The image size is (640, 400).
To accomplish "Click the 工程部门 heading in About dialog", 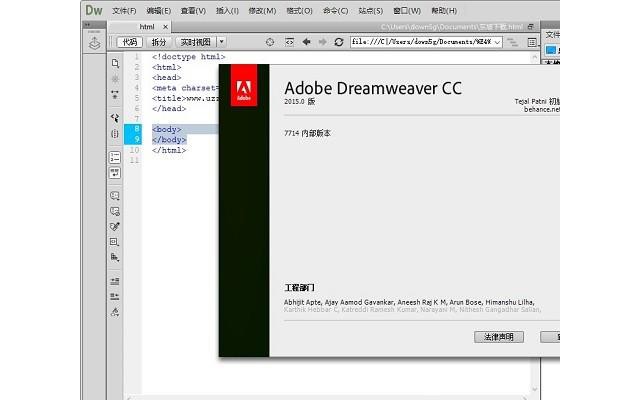I will 299,288.
